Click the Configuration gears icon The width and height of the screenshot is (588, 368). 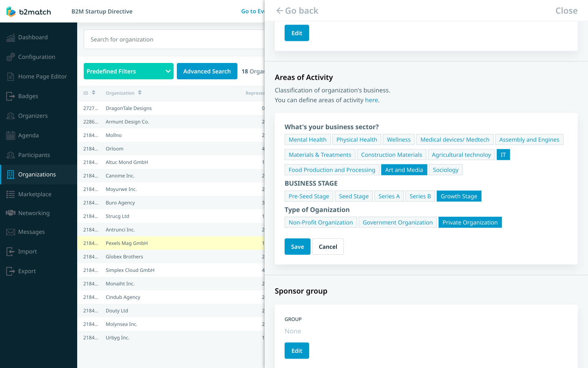(x=11, y=57)
